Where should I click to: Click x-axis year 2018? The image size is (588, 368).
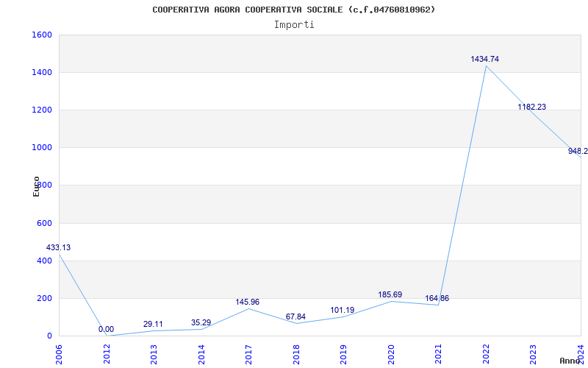(297, 355)
